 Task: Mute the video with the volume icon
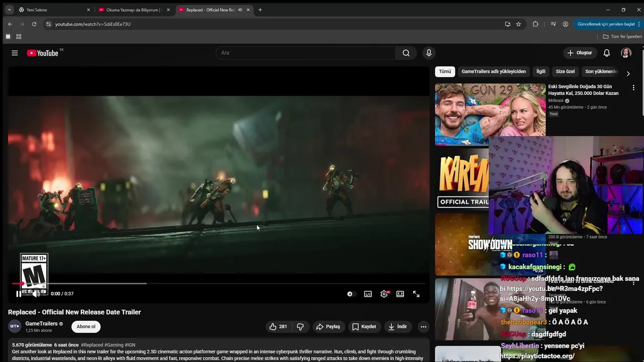[x=36, y=294]
